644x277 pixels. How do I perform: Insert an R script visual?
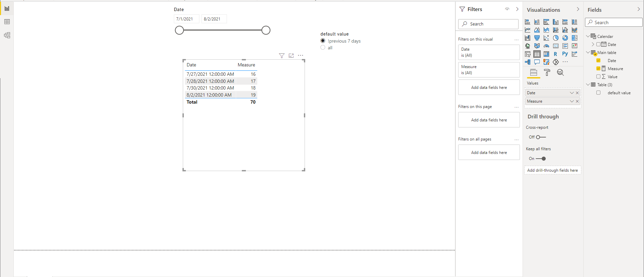[x=556, y=54]
